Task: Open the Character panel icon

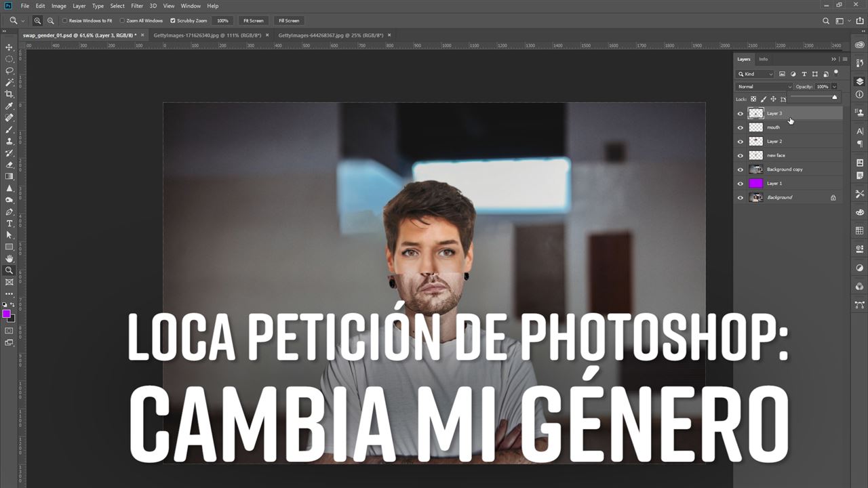Action: coord(860,131)
